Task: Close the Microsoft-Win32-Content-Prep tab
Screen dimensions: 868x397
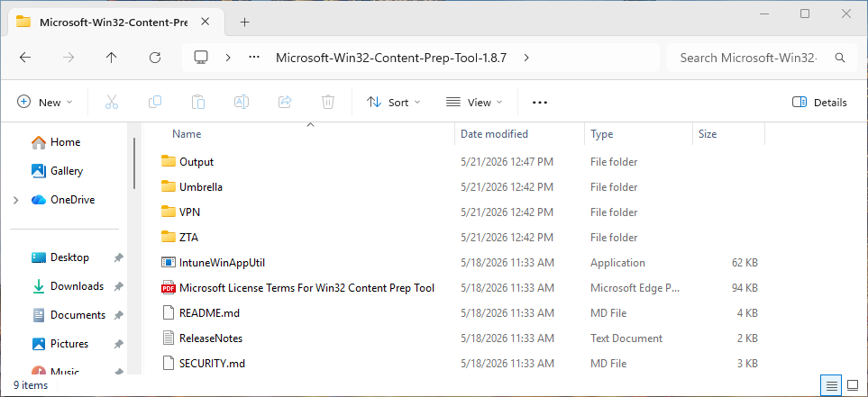Action: click(205, 22)
